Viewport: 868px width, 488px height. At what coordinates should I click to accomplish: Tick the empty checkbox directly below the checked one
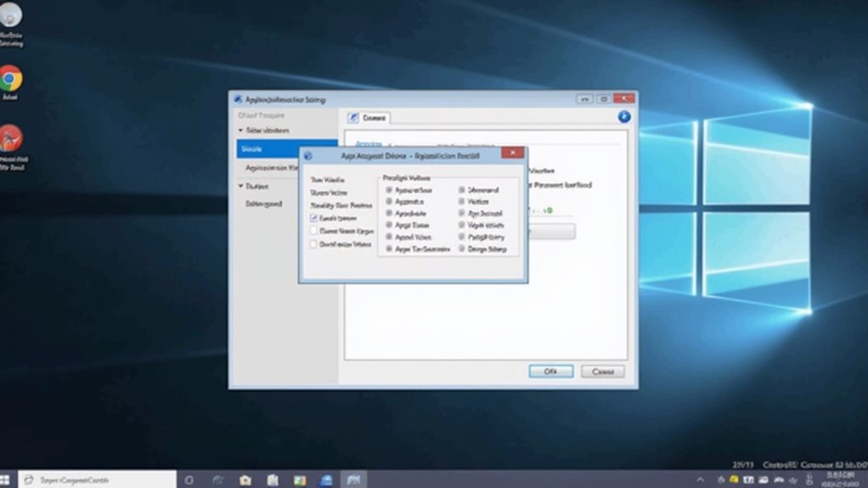pyautogui.click(x=313, y=231)
